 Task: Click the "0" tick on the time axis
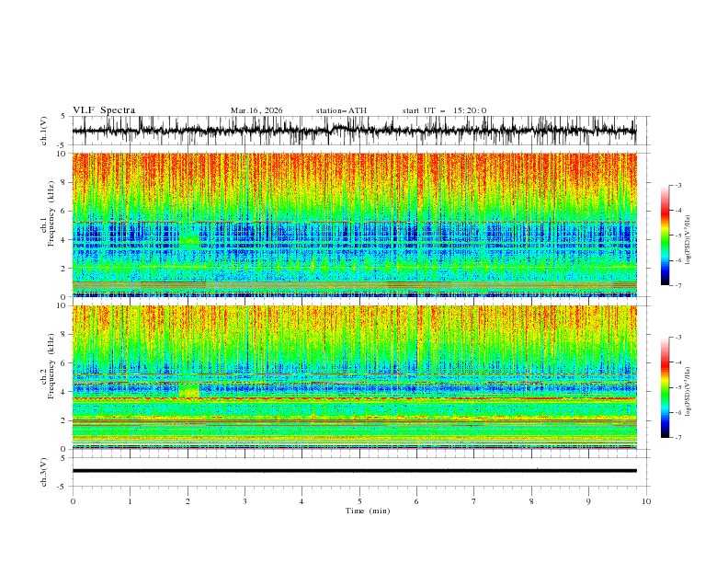73,501
